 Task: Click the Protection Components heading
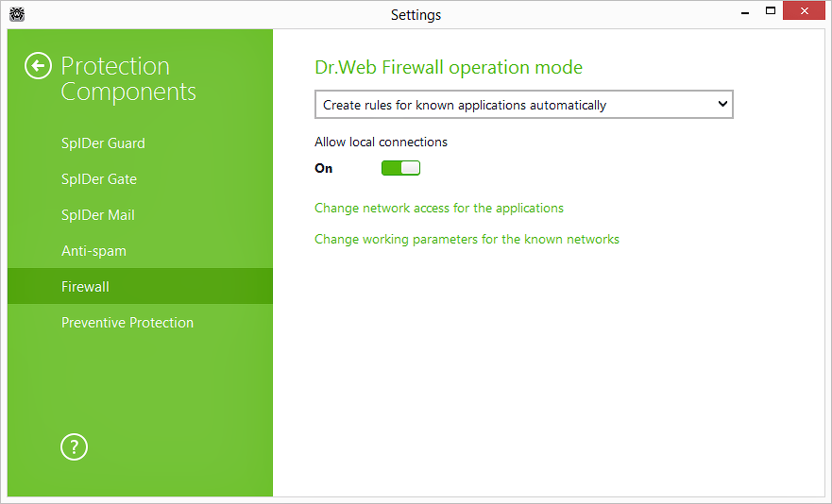coord(128,79)
